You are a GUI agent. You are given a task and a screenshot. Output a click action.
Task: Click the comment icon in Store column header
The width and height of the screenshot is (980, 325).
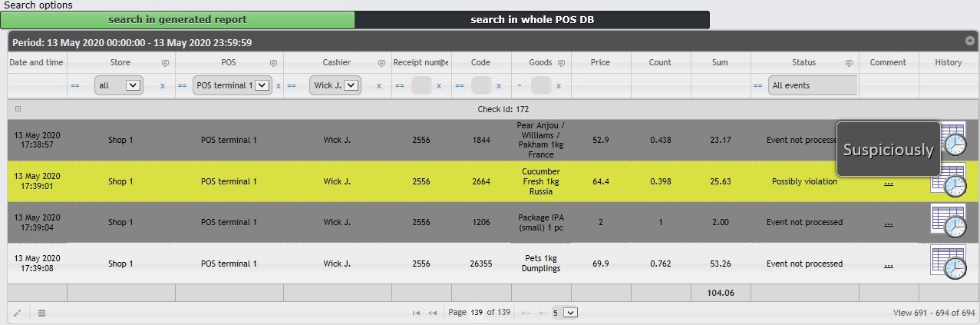pos(165,63)
